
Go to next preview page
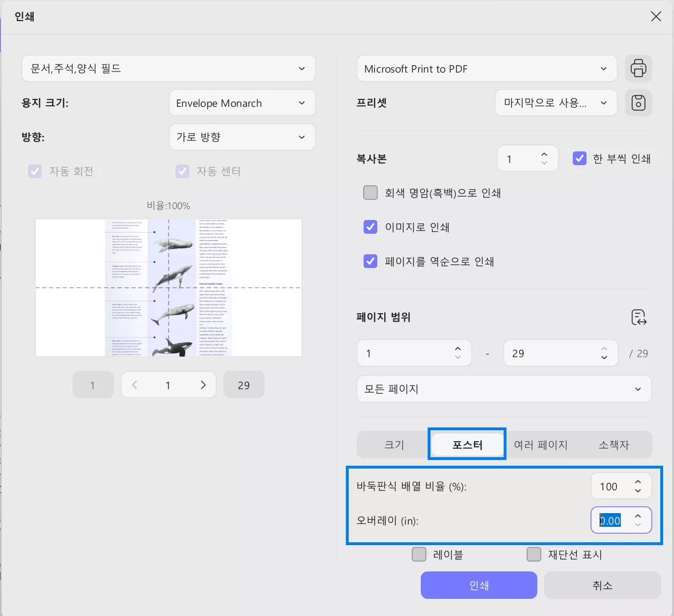tap(203, 385)
